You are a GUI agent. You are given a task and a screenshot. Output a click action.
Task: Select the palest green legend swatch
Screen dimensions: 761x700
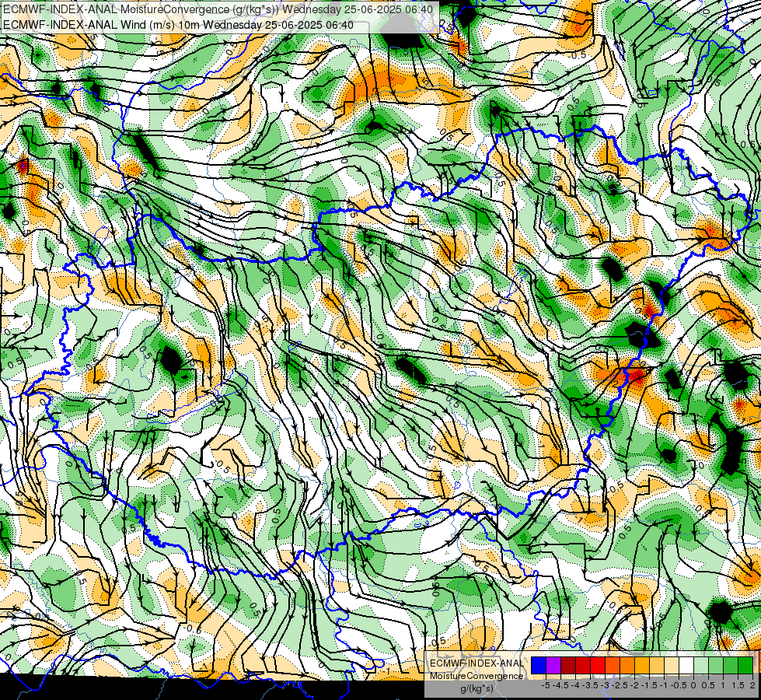coord(701,665)
